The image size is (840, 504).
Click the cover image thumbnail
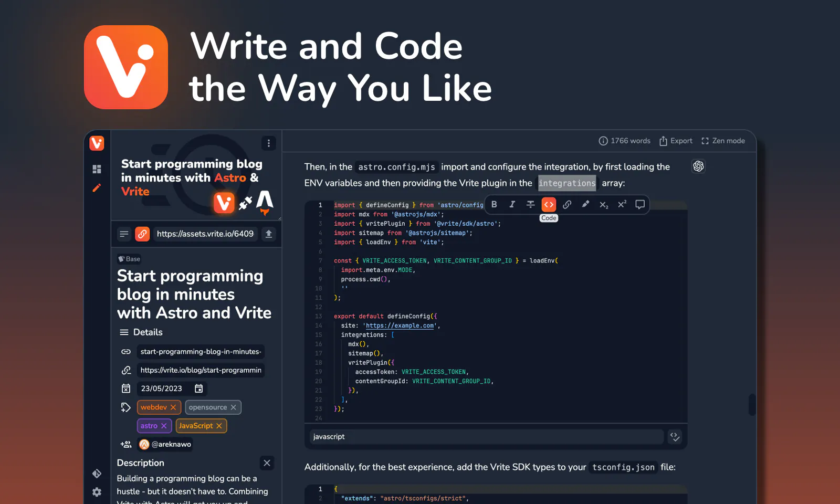click(196, 176)
